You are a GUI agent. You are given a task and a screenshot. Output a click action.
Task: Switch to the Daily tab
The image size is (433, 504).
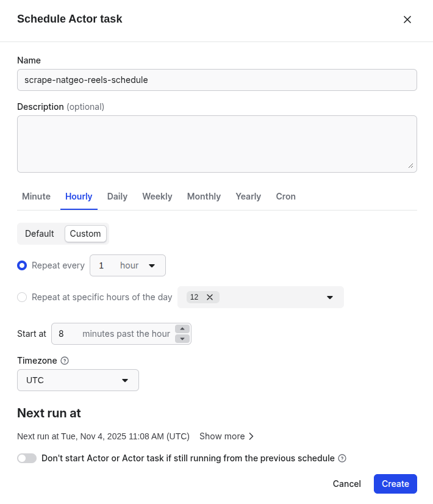pos(117,196)
